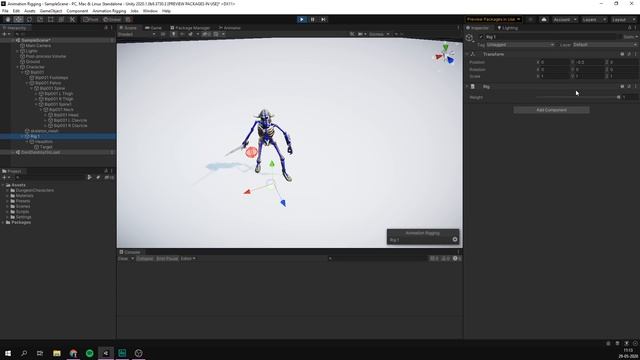Expand the Packages folder in Project
Viewport: 640px width, 360px height.
click(x=4, y=222)
